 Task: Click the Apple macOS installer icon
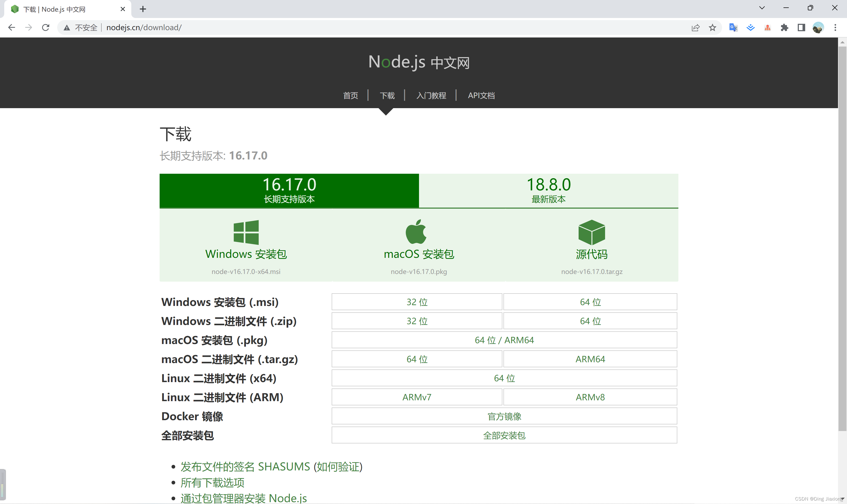point(416,232)
